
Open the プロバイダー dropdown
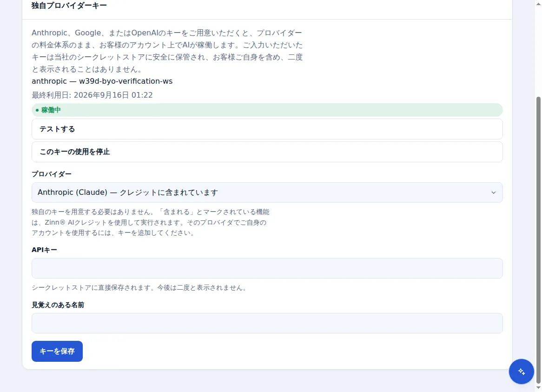click(267, 193)
